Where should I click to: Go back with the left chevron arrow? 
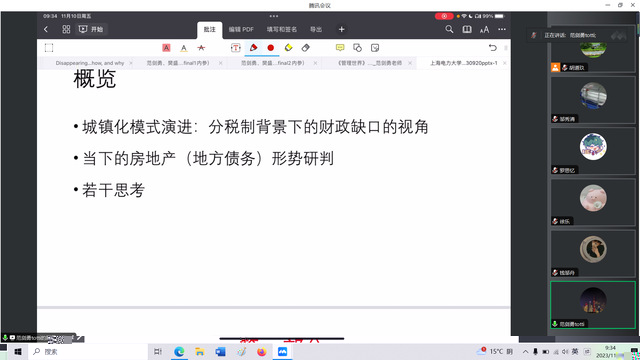(x=46, y=29)
